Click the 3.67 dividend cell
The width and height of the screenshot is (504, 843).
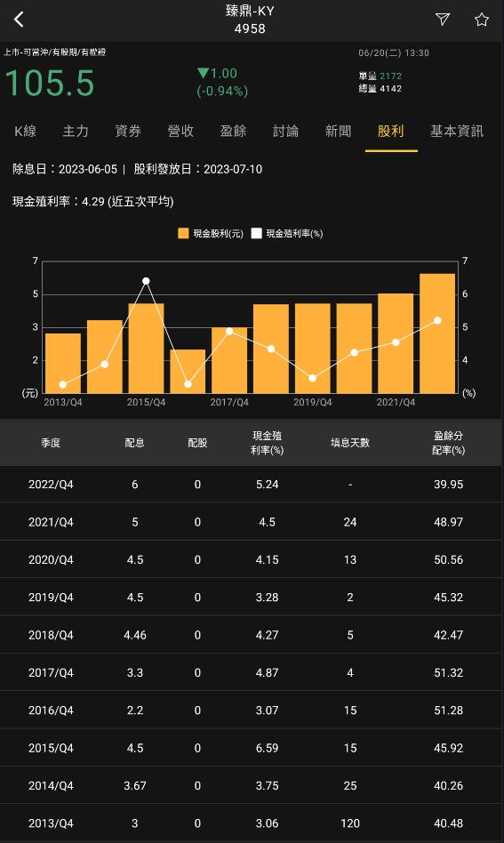(x=135, y=785)
